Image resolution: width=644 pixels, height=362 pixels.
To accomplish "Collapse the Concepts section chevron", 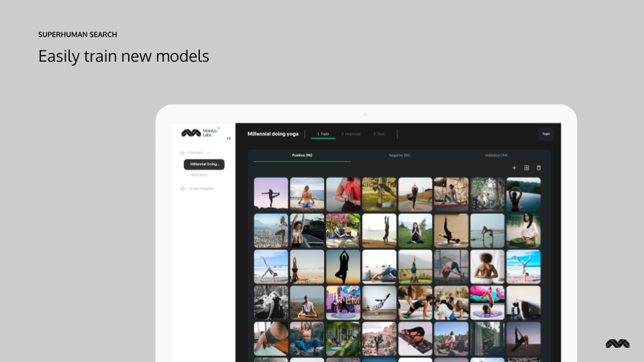I will tap(209, 153).
